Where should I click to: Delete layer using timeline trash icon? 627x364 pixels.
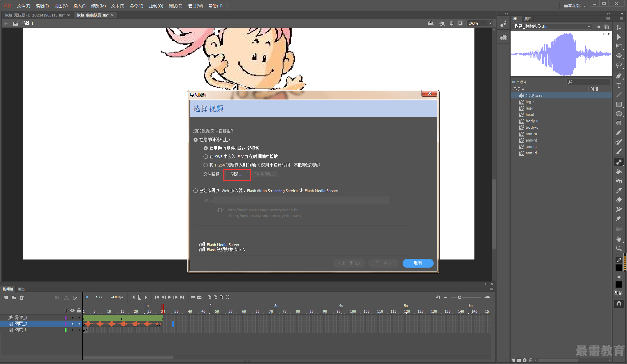tap(22, 298)
